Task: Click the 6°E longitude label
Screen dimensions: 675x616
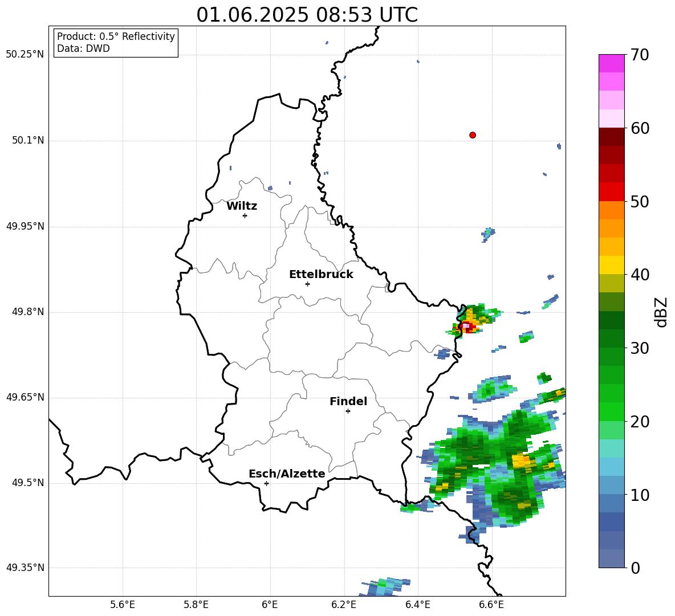Action: point(270,605)
